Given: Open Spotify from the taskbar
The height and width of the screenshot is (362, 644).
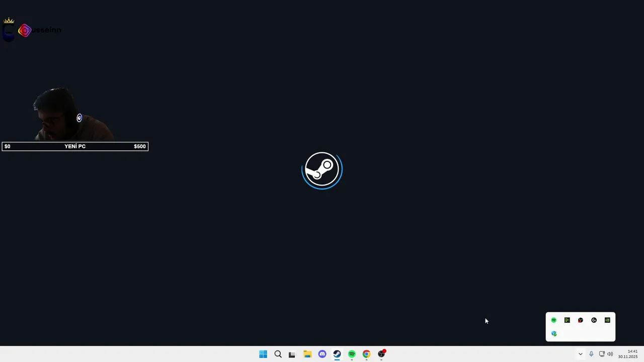Looking at the screenshot, I should 352,354.
